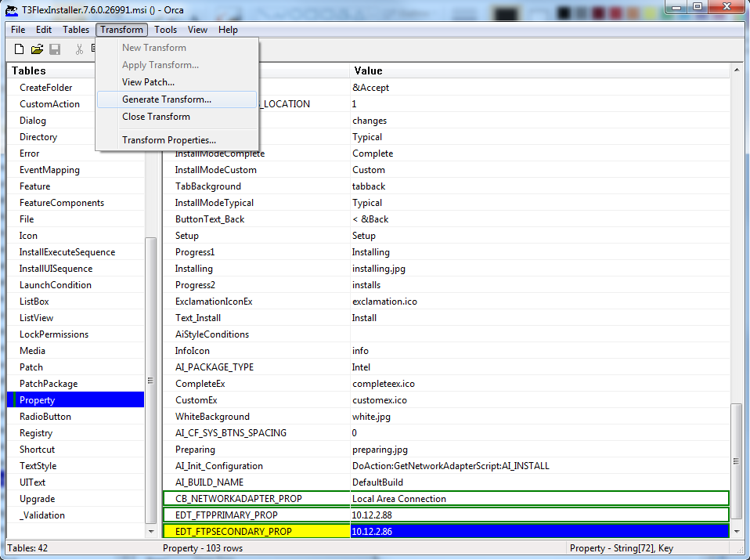Click the New file toolbar icon
This screenshot has width=750, height=560.
point(19,49)
